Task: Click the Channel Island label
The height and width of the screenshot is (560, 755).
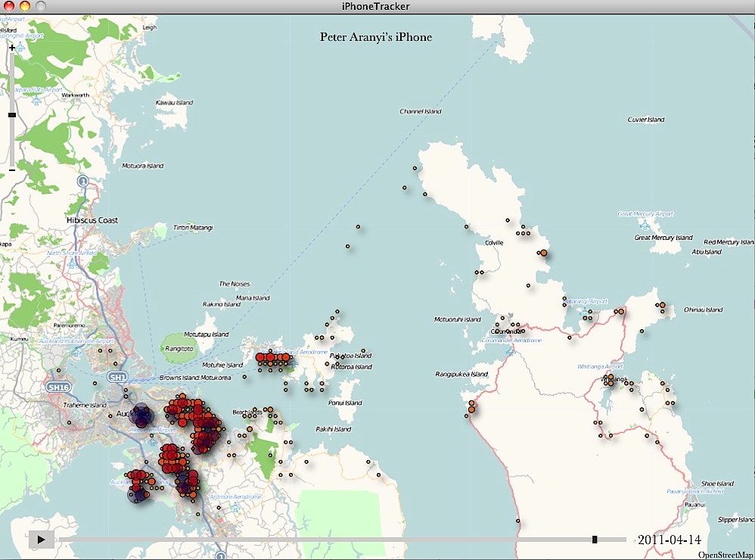Action: tap(421, 111)
